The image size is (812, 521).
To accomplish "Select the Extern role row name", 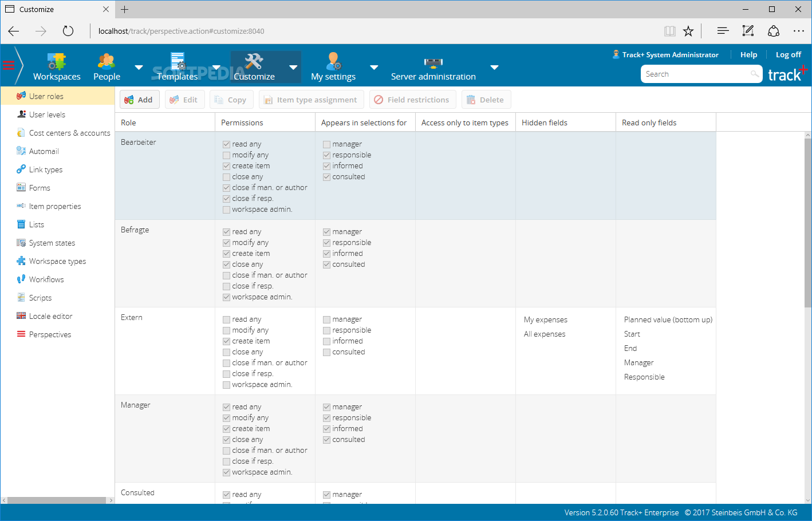I will click(x=132, y=317).
